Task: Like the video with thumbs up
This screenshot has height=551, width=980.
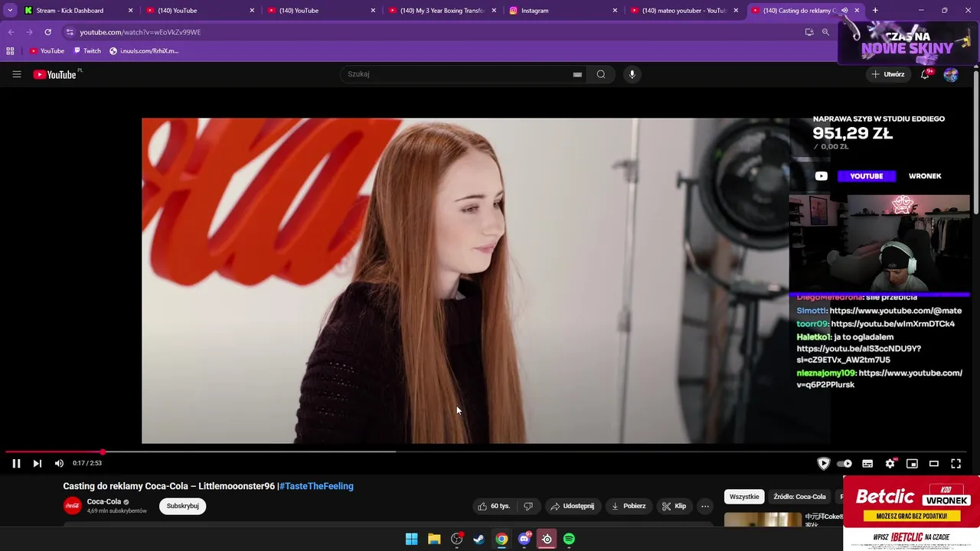Action: pos(494,506)
